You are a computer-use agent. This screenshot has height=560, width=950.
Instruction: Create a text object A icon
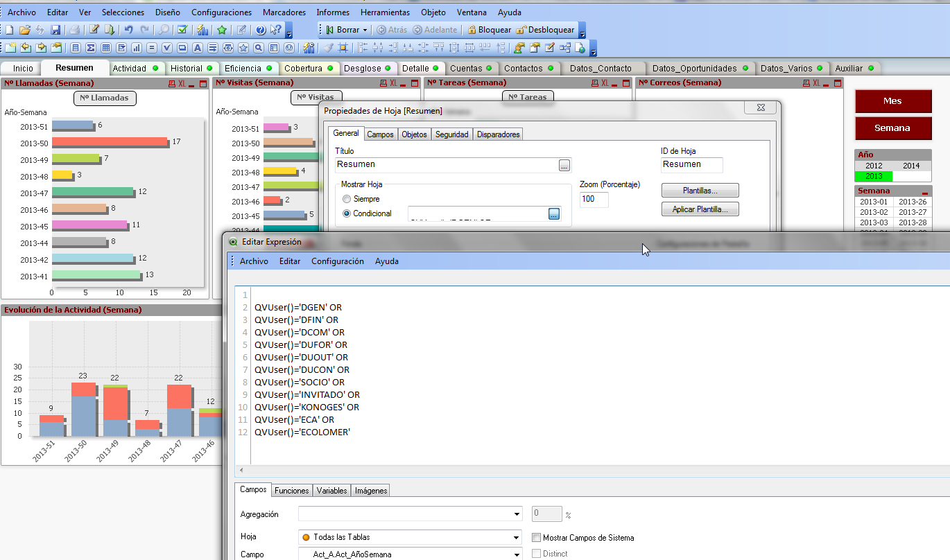(x=197, y=48)
